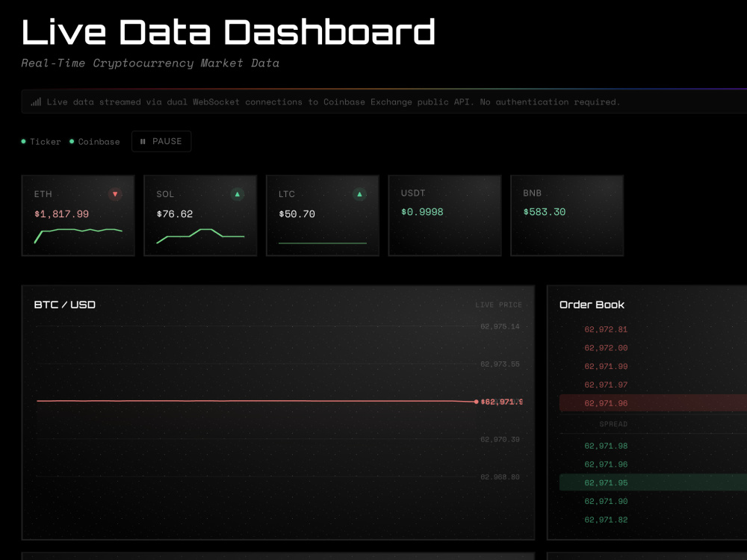Image resolution: width=747 pixels, height=560 pixels.
Task: Click the Live Data Dashboard title
Action: click(228, 32)
